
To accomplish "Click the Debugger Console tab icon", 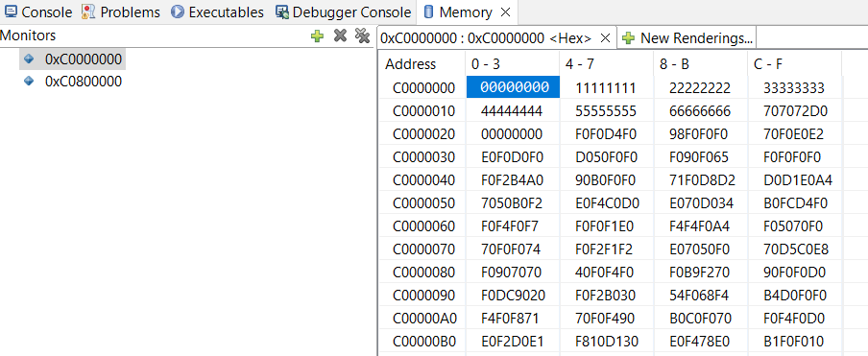I will point(282,12).
